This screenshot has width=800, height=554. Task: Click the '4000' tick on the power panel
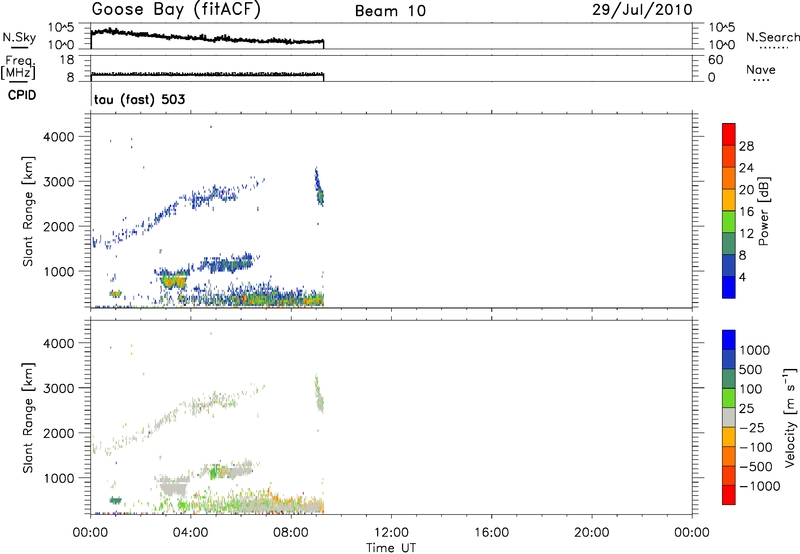(x=58, y=137)
